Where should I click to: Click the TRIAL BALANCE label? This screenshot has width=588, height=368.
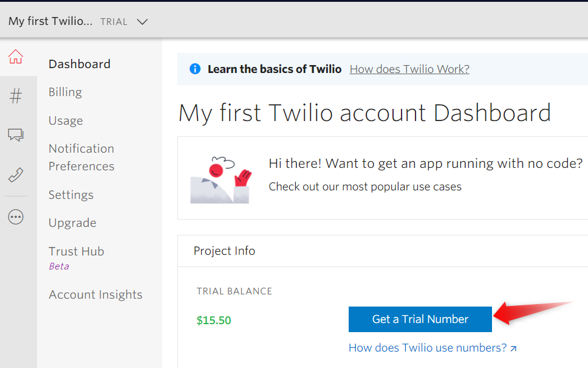pos(234,291)
